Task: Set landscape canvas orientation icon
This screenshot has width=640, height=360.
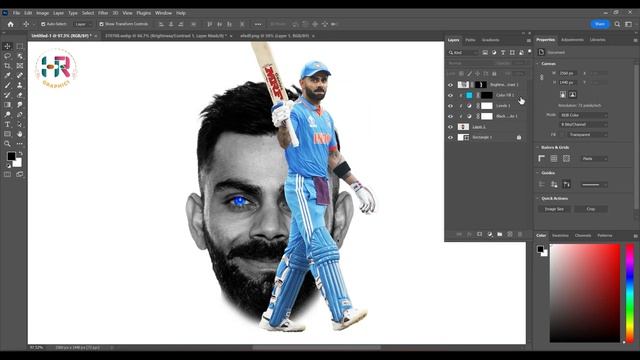Action: 573,95
